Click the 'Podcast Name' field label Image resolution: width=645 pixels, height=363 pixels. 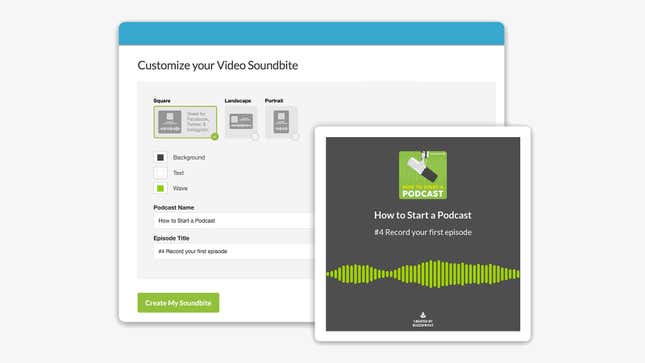(174, 207)
